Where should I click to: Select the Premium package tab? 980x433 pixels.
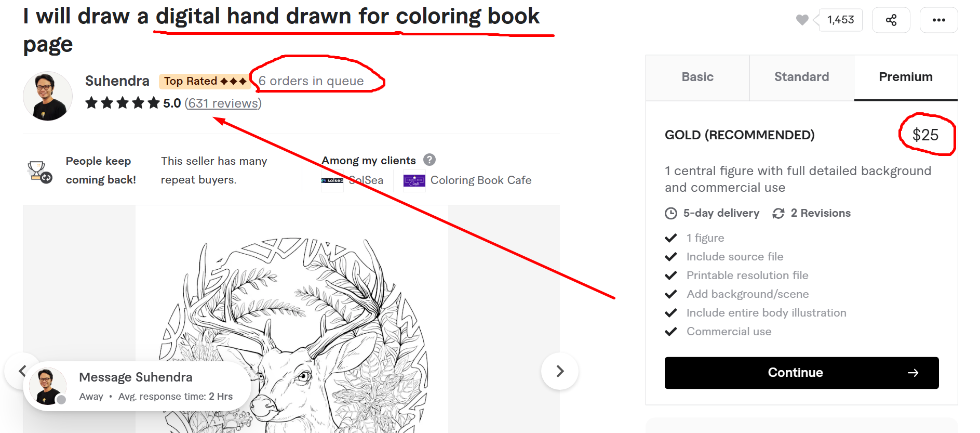[905, 77]
